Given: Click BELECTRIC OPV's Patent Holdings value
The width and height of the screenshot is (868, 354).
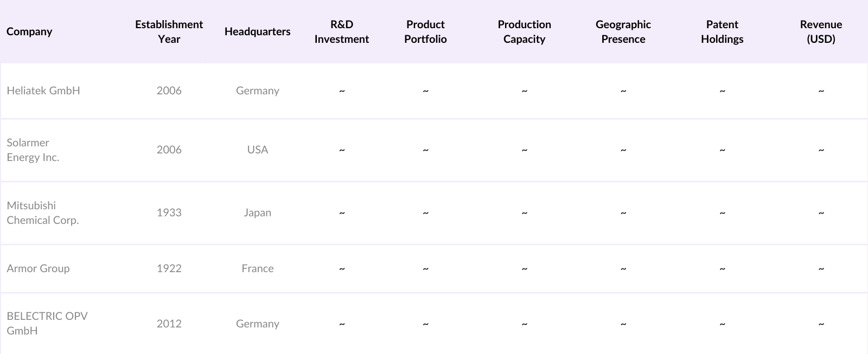Looking at the screenshot, I should (722, 324).
